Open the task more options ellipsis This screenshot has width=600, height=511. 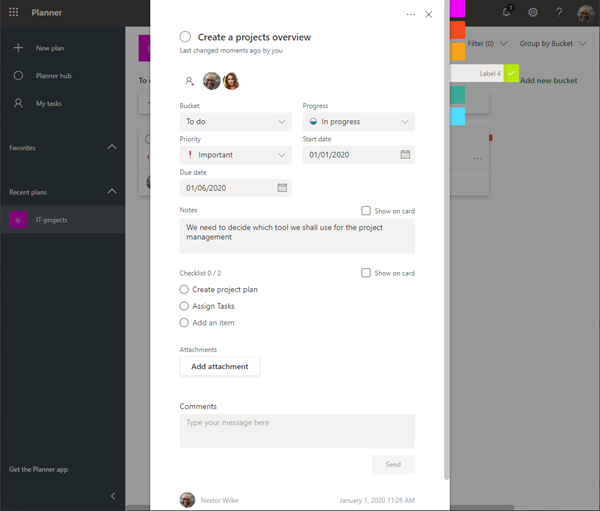[x=411, y=15]
